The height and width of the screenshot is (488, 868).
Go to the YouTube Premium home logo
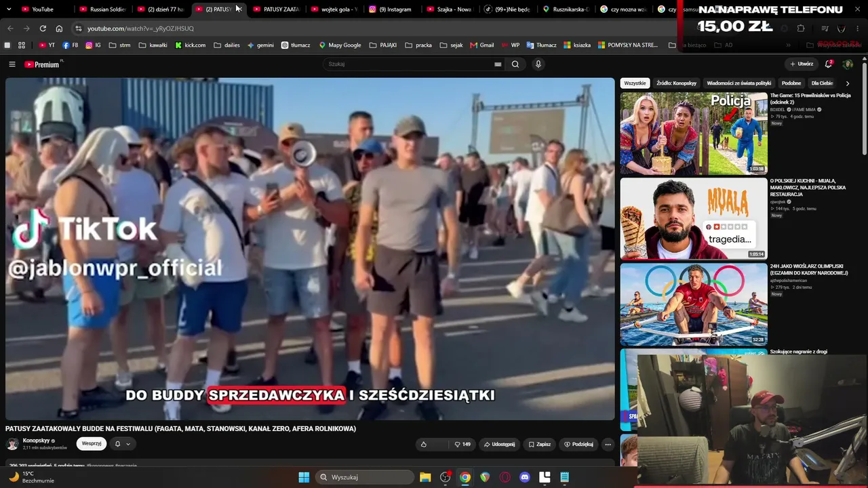pyautogui.click(x=43, y=64)
